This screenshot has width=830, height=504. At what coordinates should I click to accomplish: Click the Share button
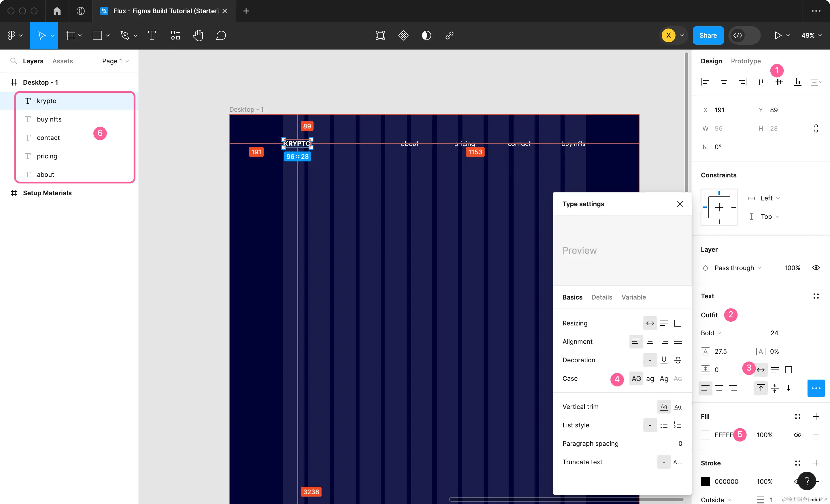(708, 35)
